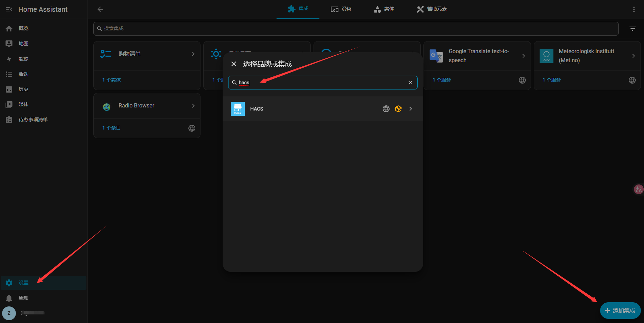Go back with the header arrow

point(100,9)
